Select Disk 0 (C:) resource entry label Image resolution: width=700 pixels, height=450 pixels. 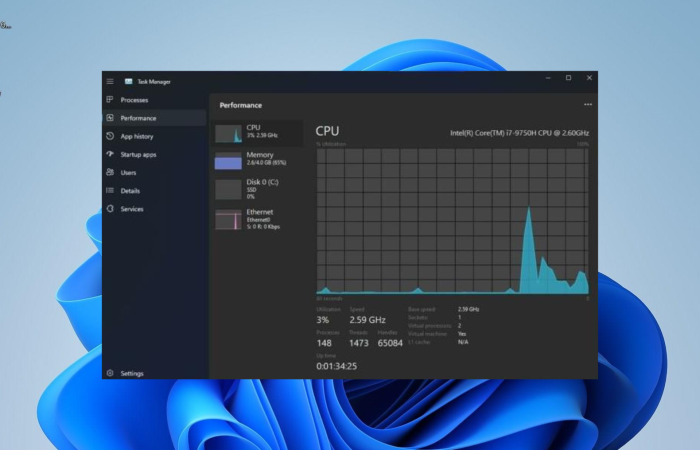[262, 182]
